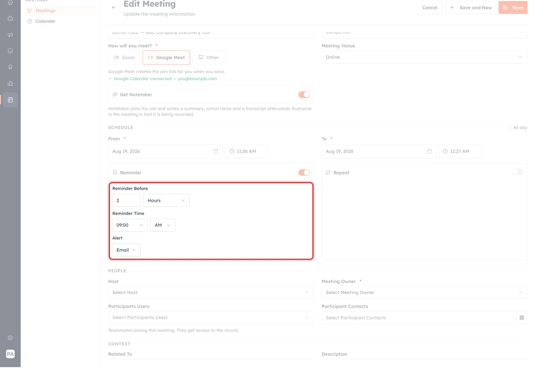
Task: Click the Save button
Action: click(x=513, y=8)
